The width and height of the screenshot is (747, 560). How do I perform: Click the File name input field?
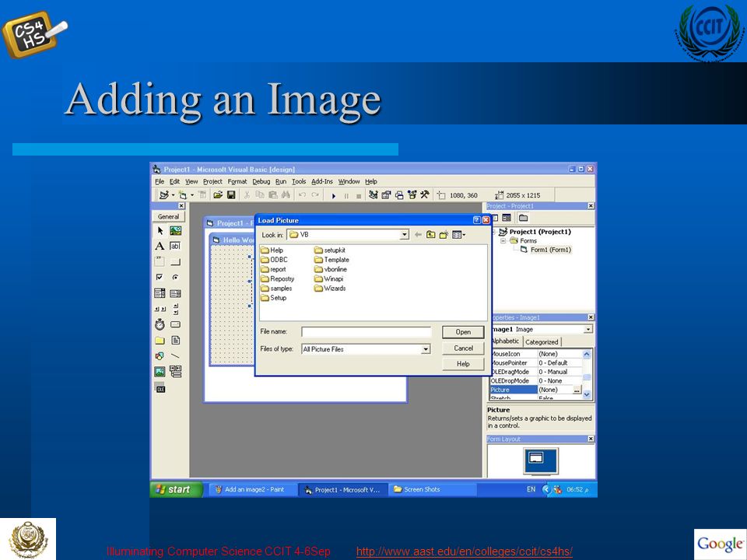point(366,332)
